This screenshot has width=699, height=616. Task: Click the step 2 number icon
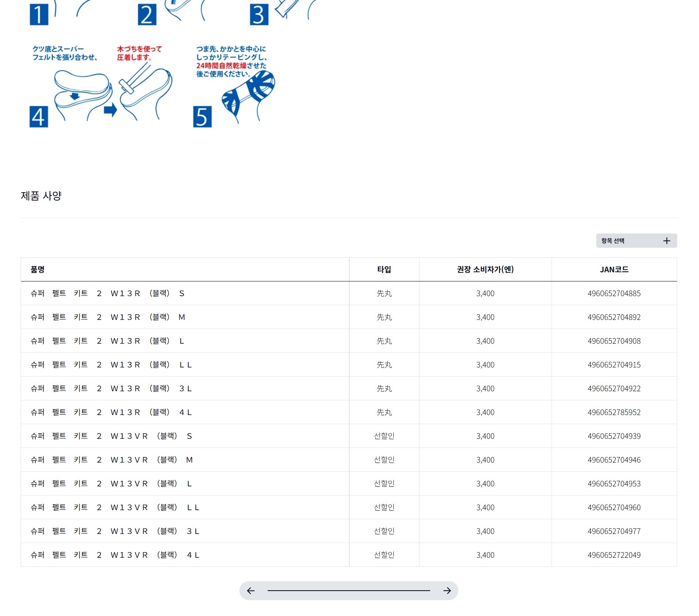[x=147, y=15]
